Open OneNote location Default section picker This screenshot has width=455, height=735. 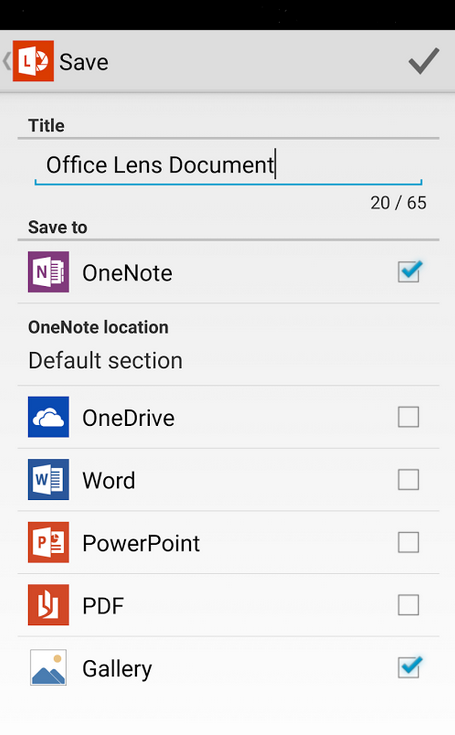tap(228, 345)
